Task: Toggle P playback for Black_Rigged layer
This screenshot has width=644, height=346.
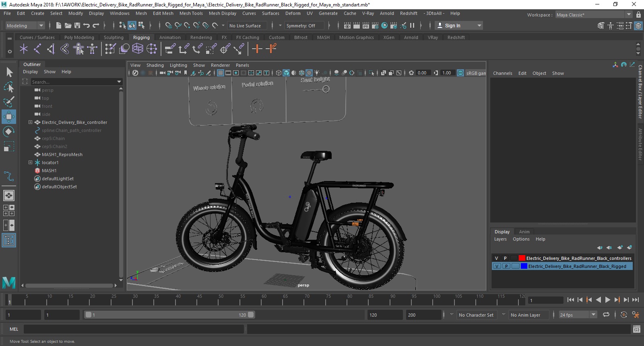Action: [x=506, y=266]
